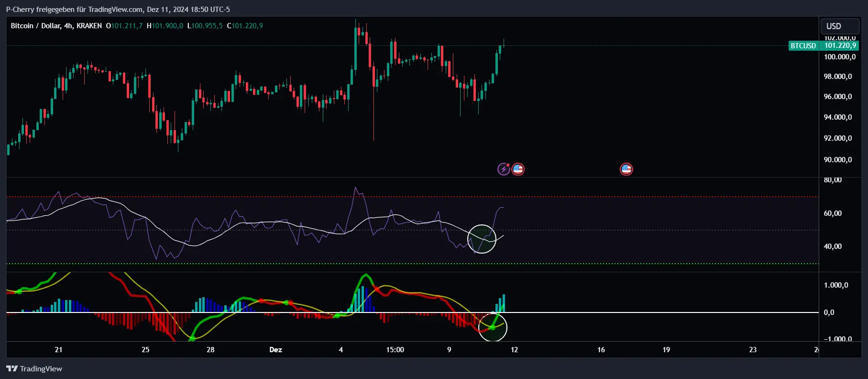868x379 pixels.
Task: Click the 100.000,0 price axis label
Action: pyautogui.click(x=839, y=57)
